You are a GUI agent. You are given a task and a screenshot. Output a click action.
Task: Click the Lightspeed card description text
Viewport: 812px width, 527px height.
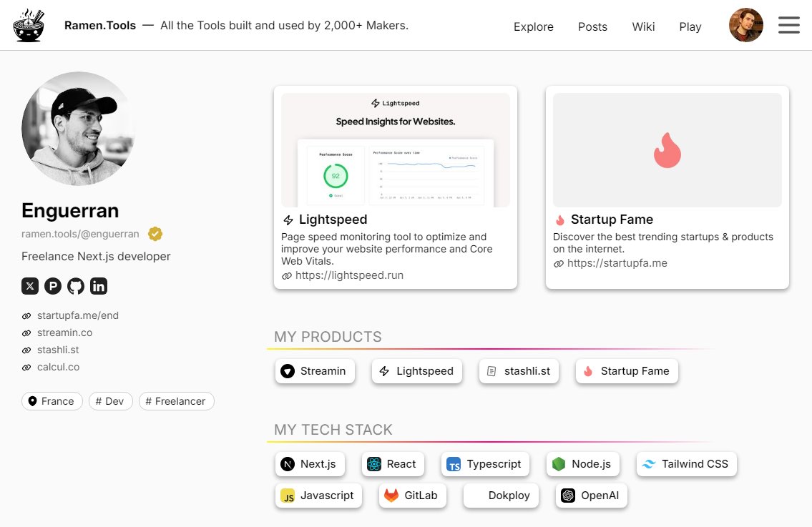coord(387,249)
